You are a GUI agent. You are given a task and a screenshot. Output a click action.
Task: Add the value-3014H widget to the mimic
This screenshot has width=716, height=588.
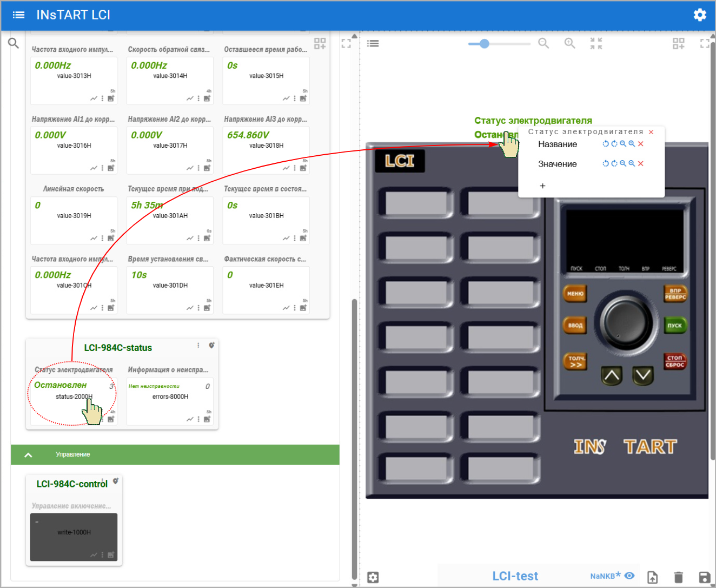coord(207,98)
